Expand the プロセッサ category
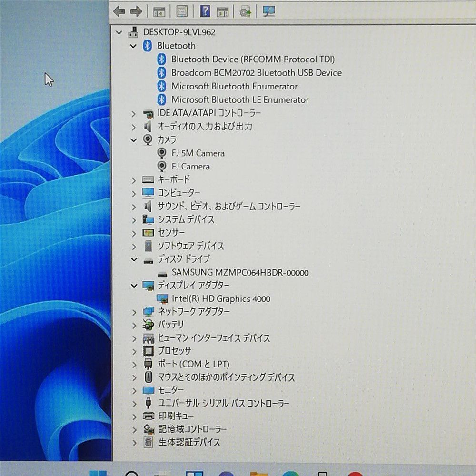 (x=134, y=352)
